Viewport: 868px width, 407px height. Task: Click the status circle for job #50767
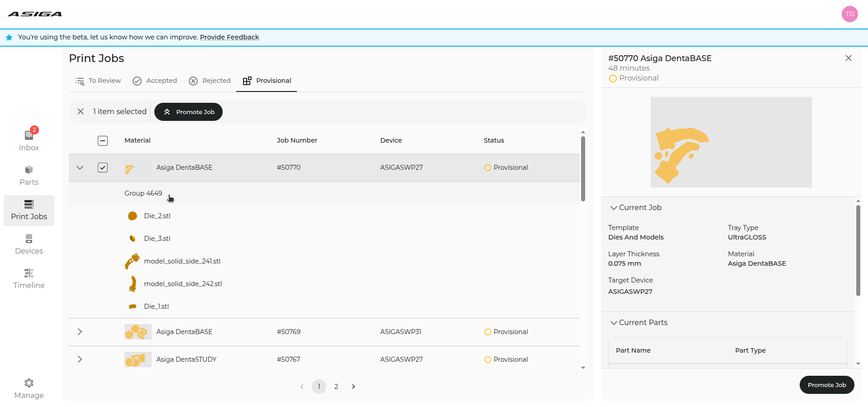(x=488, y=359)
